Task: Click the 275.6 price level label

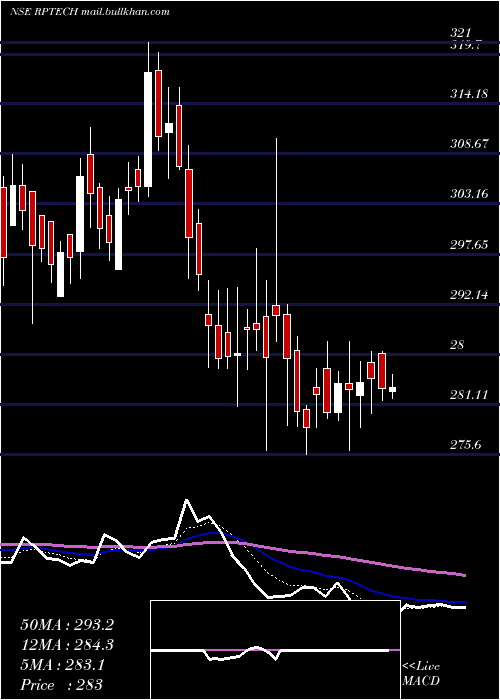Action: 465,445
